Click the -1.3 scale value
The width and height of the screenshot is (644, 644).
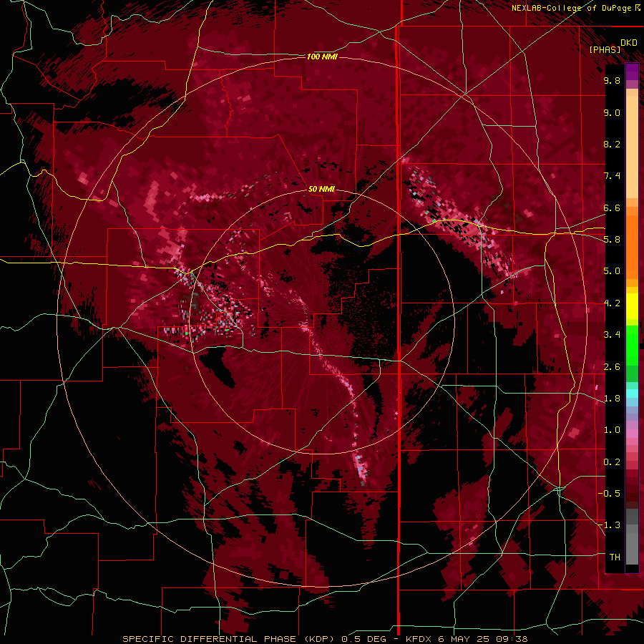coord(610,526)
